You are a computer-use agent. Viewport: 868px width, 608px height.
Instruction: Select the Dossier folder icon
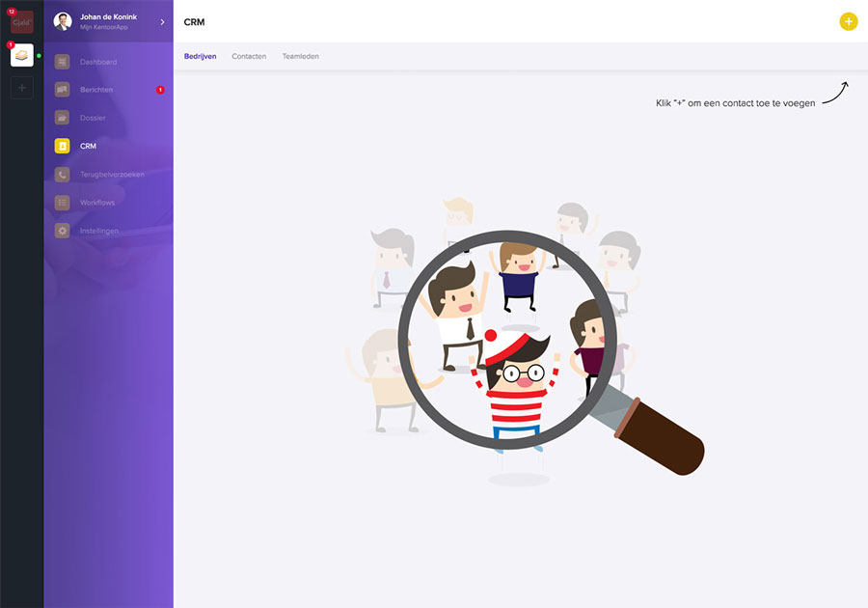(63, 118)
